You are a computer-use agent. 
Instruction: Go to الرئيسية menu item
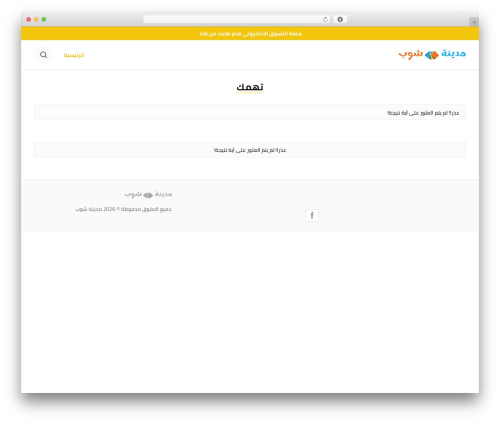(x=74, y=55)
